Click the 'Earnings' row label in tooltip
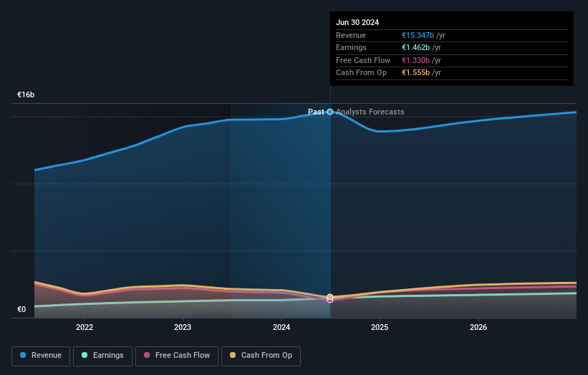Viewport: 588px width, 375px height. [351, 47]
